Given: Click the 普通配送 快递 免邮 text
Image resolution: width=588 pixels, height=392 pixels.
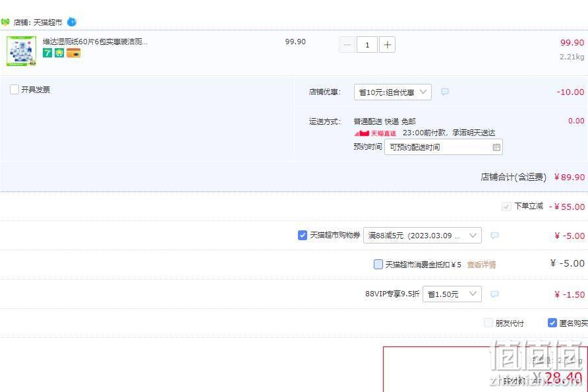Looking at the screenshot, I should coord(385,121).
